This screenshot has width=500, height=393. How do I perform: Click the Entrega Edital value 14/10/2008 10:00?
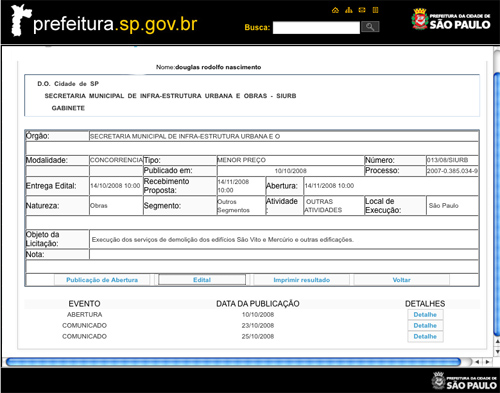(x=115, y=186)
